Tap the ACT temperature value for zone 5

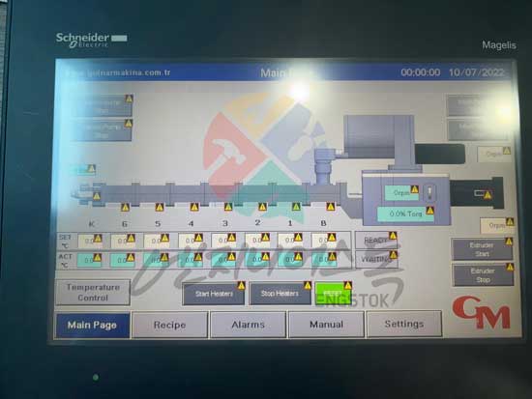point(157,260)
